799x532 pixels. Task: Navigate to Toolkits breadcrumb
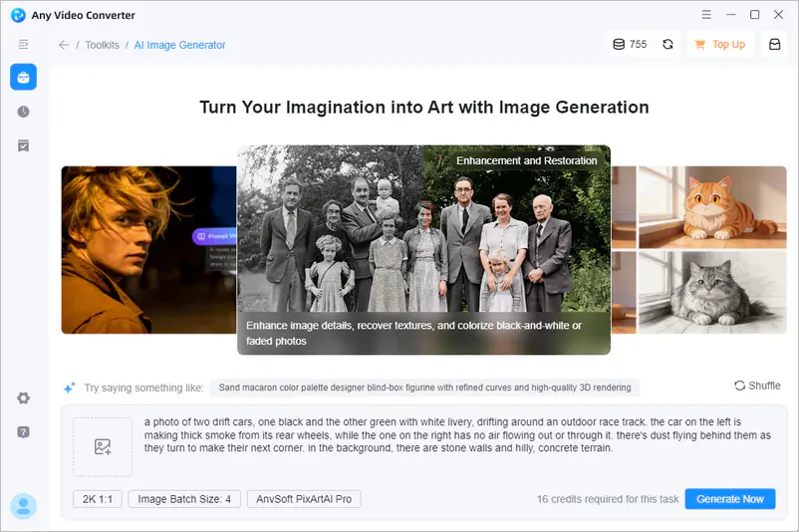pyautogui.click(x=102, y=45)
